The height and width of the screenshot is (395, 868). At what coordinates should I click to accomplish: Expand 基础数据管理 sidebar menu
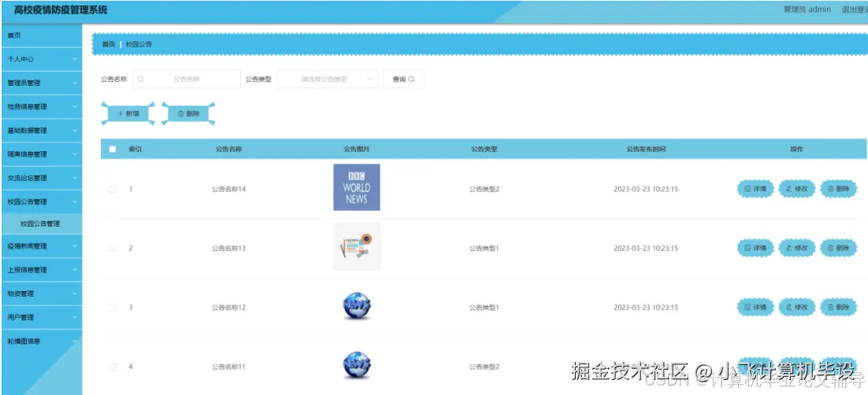pyautogui.click(x=42, y=131)
